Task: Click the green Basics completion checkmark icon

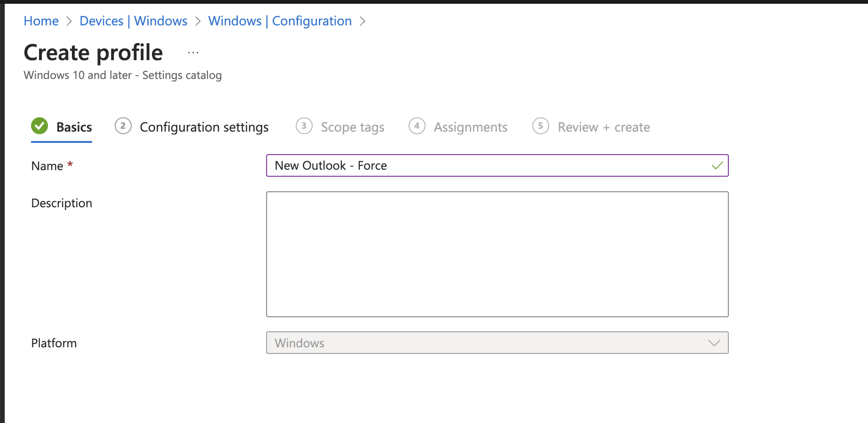Action: (x=39, y=126)
